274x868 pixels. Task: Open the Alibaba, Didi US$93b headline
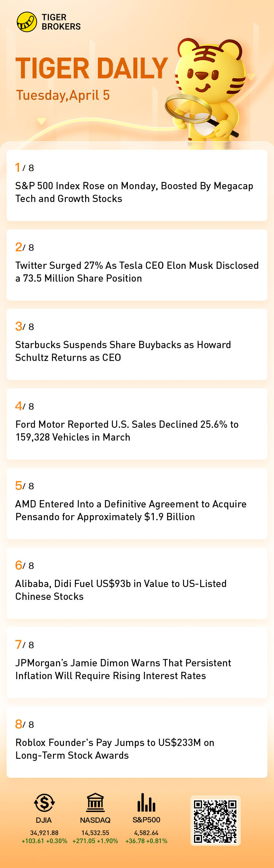(x=121, y=590)
